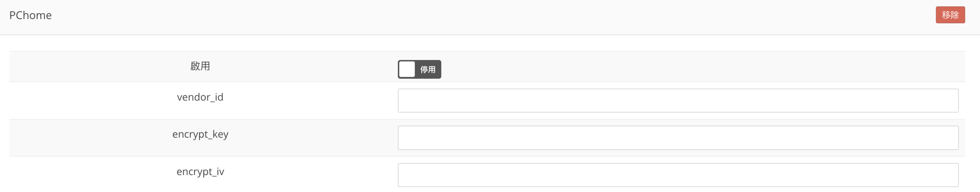
Task: Focus the vendor_id text box
Action: point(678,101)
